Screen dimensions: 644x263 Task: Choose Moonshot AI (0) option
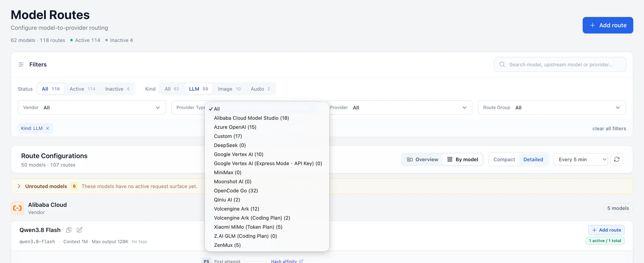(x=267, y=182)
